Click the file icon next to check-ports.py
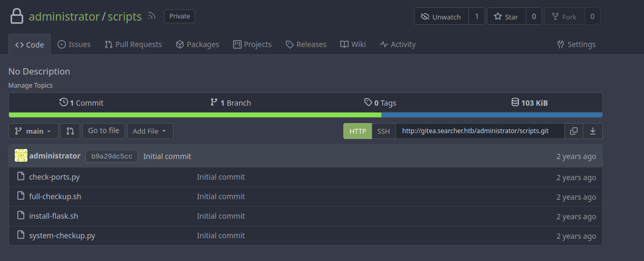Screen dimensions: 644x261 click(21, 177)
